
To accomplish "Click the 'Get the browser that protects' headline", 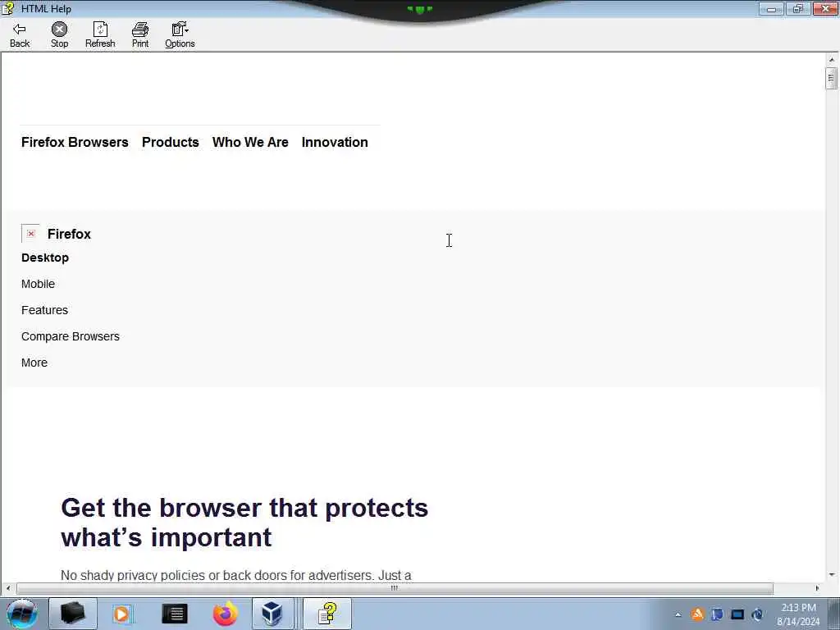I will pyautogui.click(x=244, y=523).
